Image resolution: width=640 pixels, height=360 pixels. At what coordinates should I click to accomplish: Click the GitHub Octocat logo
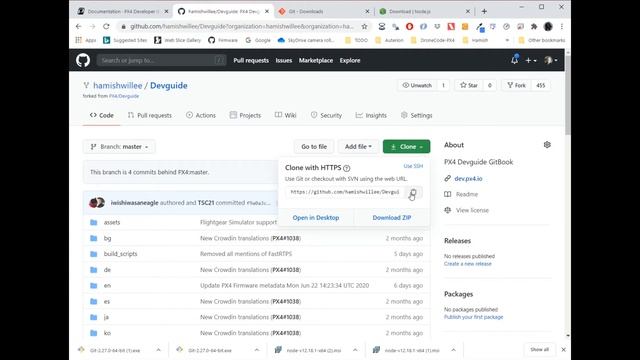point(83,60)
